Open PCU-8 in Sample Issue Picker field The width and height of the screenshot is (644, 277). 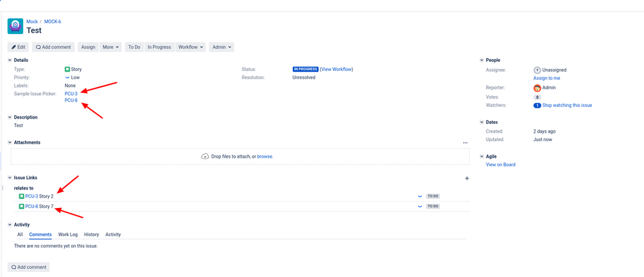[71, 100]
